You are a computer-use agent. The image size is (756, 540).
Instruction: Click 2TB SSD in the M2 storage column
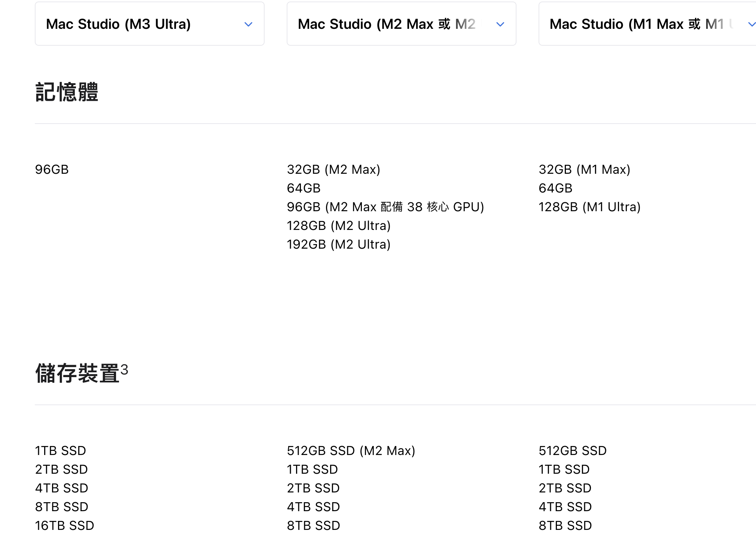313,488
